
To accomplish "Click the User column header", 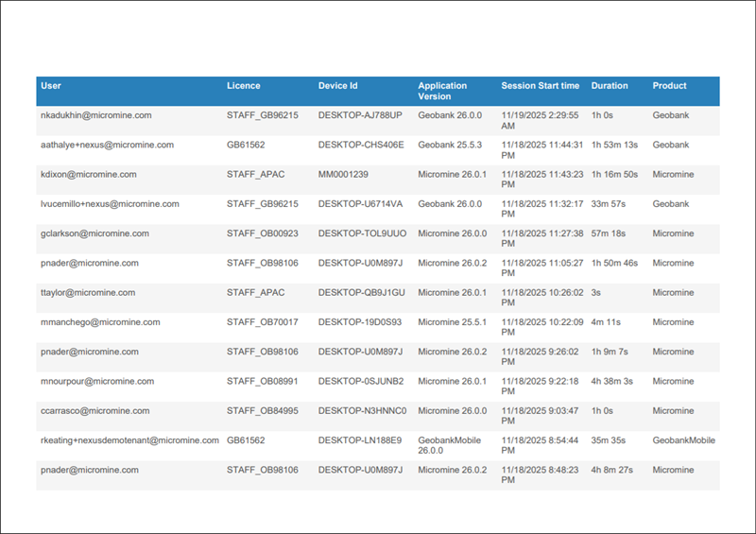I will (x=51, y=86).
